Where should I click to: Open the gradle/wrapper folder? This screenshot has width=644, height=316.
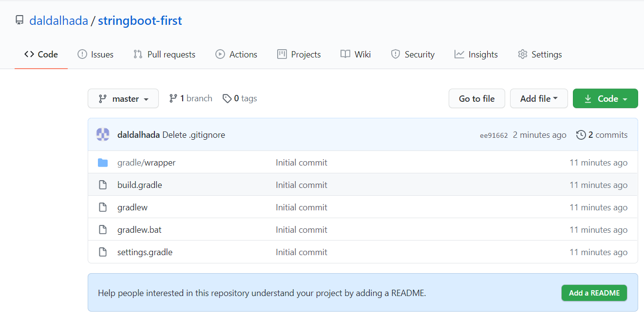pos(147,163)
